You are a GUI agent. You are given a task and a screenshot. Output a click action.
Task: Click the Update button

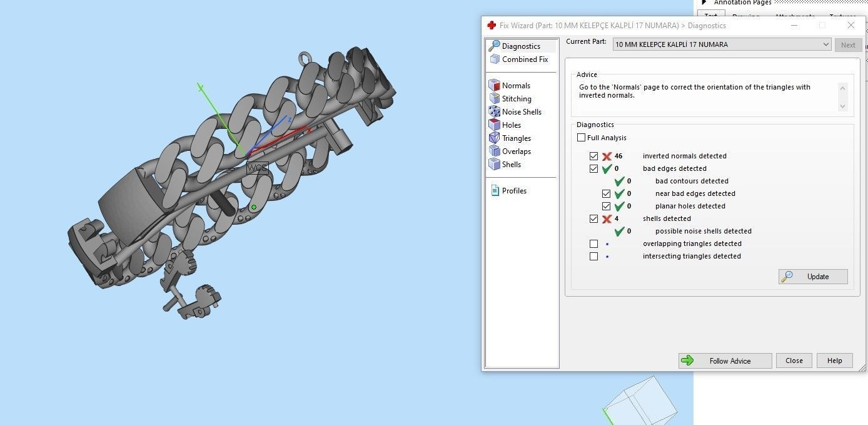(x=813, y=277)
